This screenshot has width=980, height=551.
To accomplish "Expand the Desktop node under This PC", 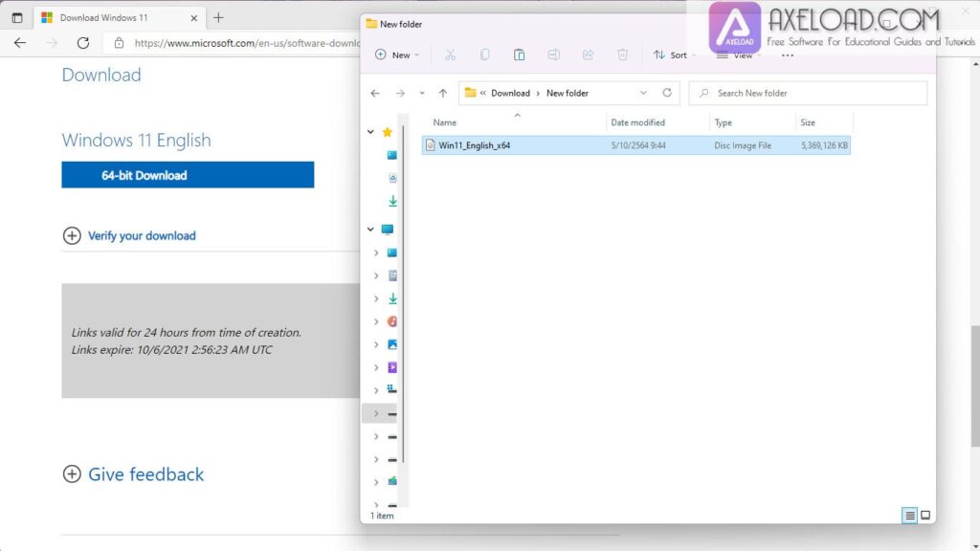I will [x=376, y=253].
